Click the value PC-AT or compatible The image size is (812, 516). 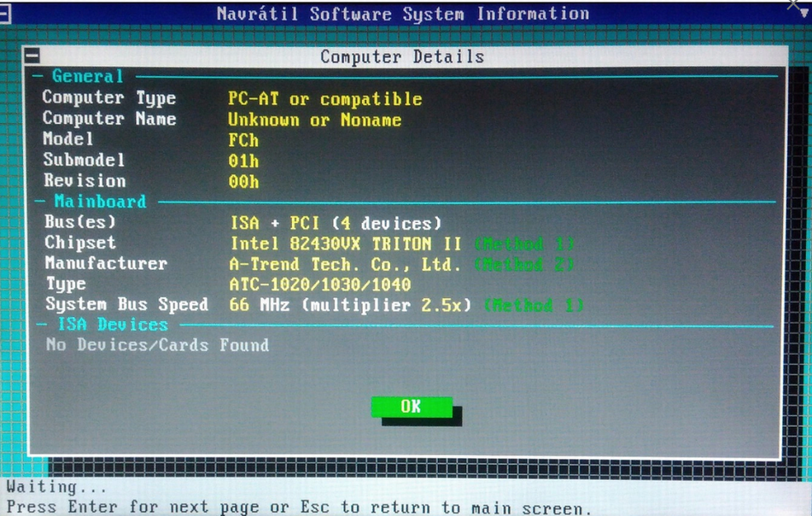[325, 98]
